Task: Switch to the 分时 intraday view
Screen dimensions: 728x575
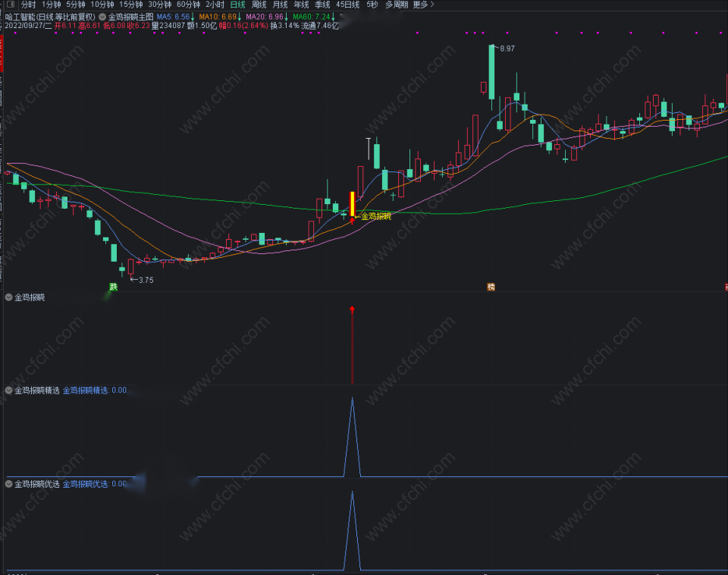Action: click(28, 5)
